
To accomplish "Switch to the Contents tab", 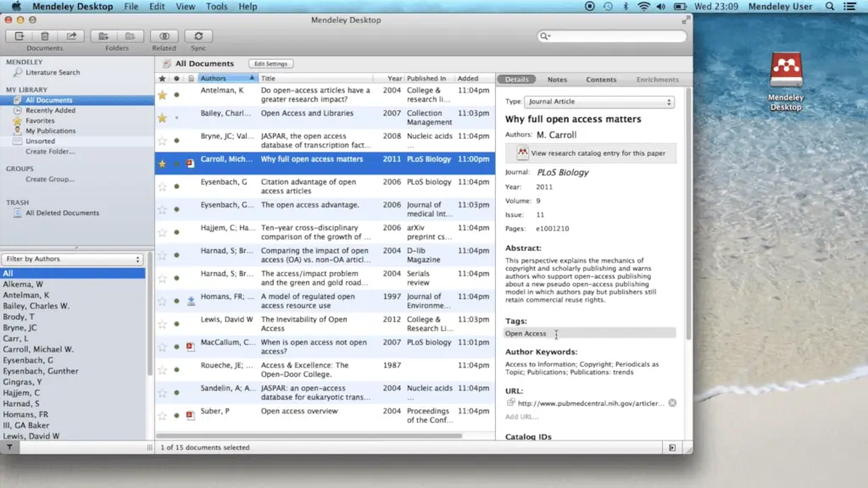I will point(601,80).
